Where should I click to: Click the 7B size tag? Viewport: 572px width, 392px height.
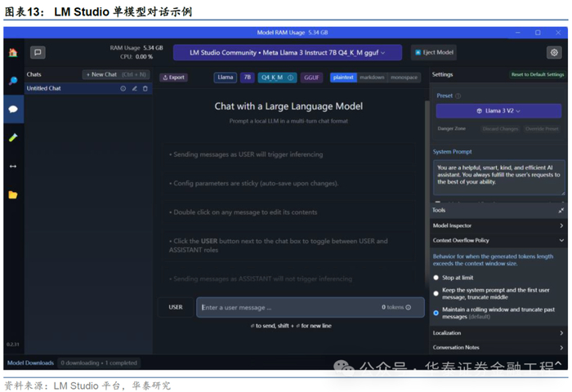[x=248, y=78]
